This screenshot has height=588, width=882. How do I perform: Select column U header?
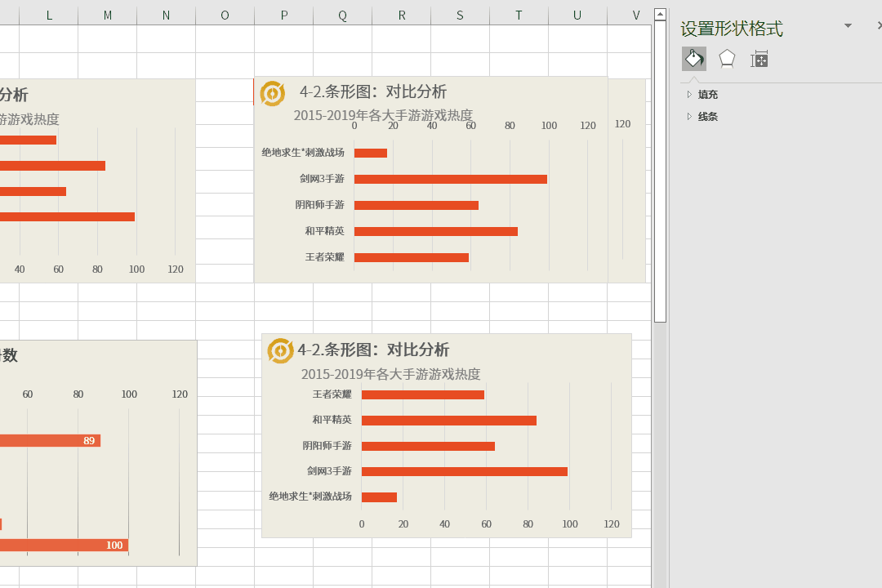click(577, 16)
